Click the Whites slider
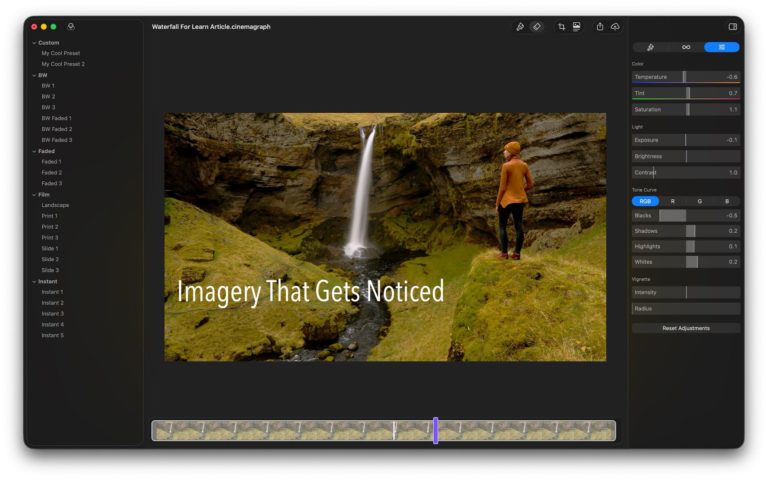 click(x=686, y=262)
